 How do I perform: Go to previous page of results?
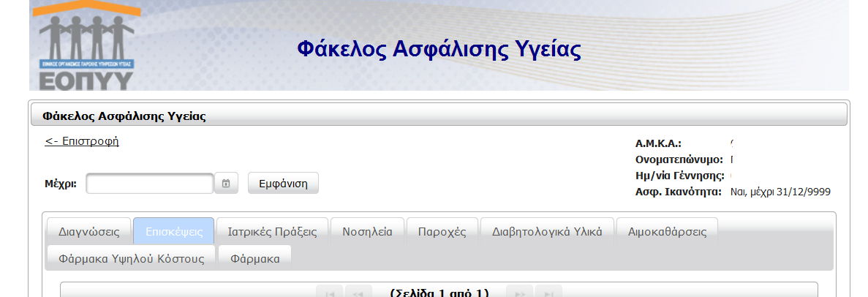point(358,293)
